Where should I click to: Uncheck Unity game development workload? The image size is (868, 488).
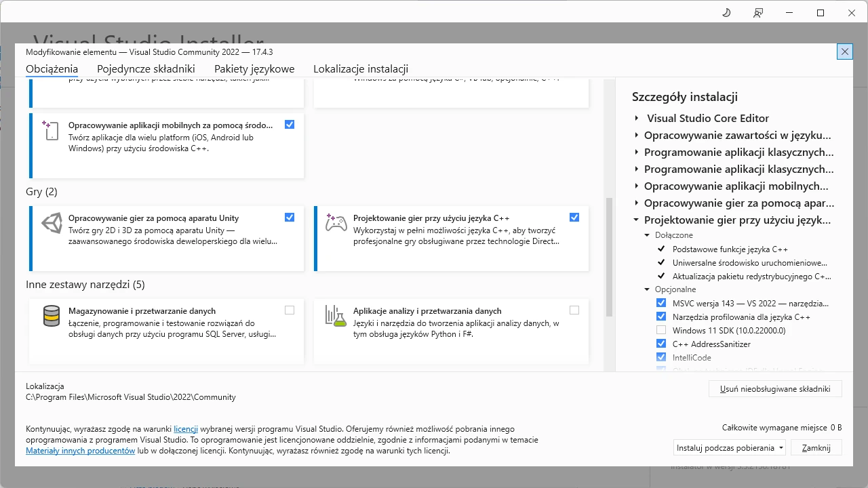pyautogui.click(x=290, y=218)
